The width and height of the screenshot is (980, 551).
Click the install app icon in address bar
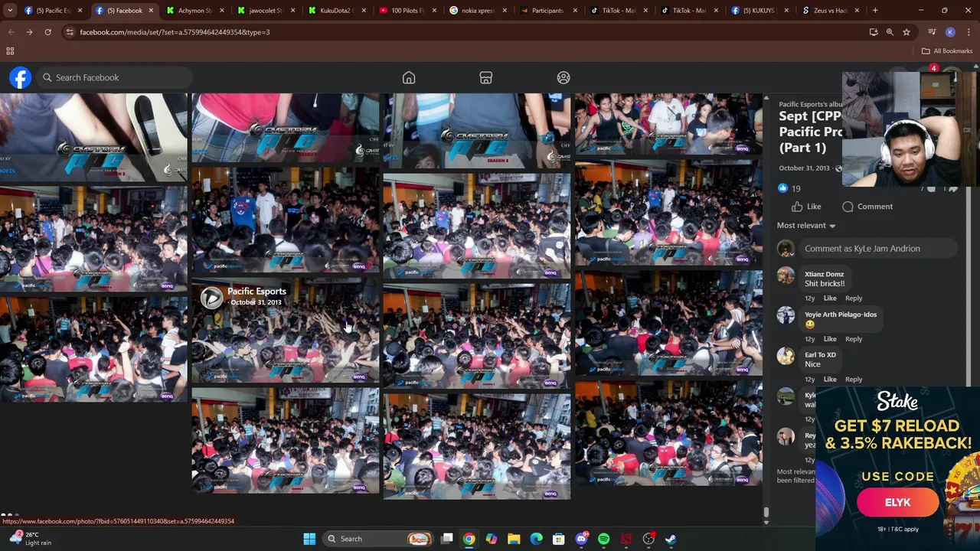(874, 32)
